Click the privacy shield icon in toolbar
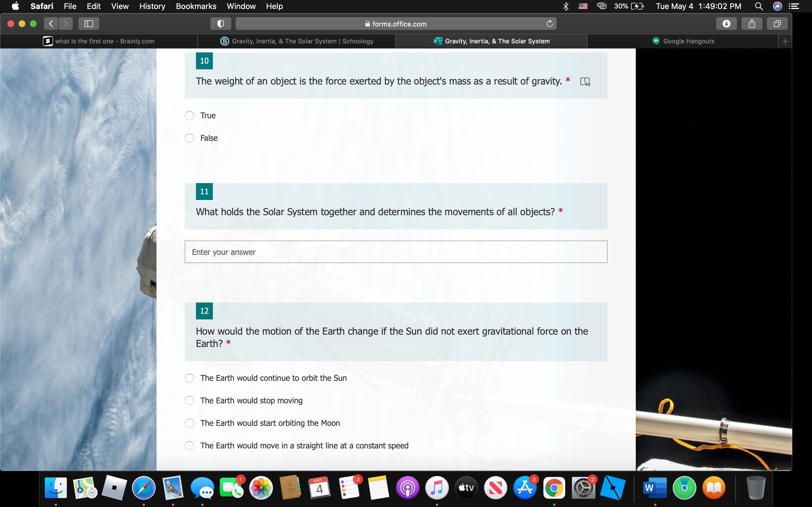This screenshot has height=507, width=812. (220, 23)
